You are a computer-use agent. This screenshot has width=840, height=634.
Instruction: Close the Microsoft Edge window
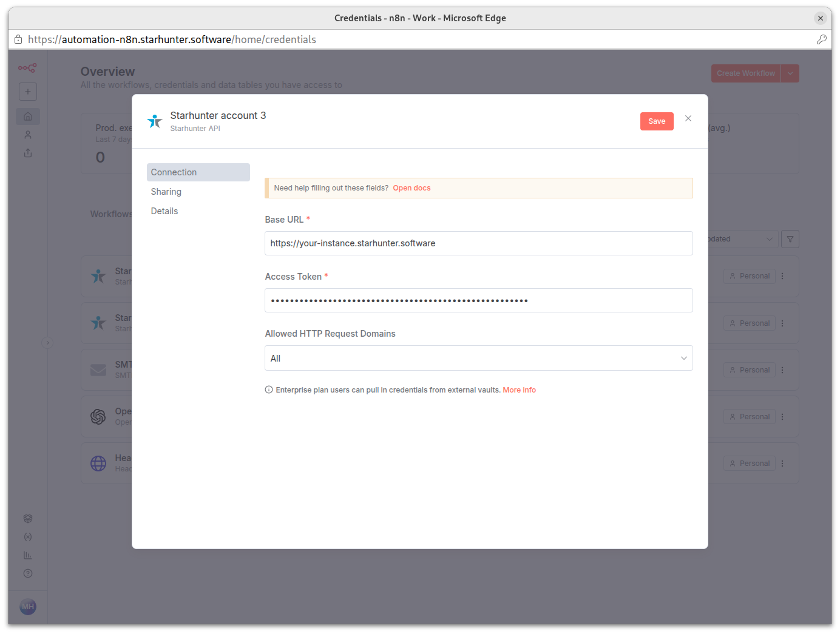pos(821,18)
